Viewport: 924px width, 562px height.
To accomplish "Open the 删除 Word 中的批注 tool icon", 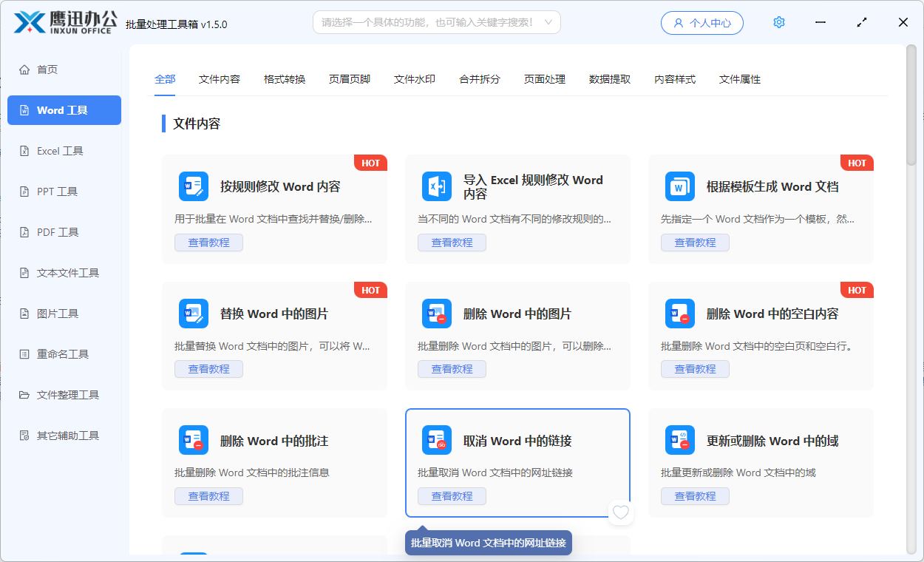I will click(x=194, y=440).
